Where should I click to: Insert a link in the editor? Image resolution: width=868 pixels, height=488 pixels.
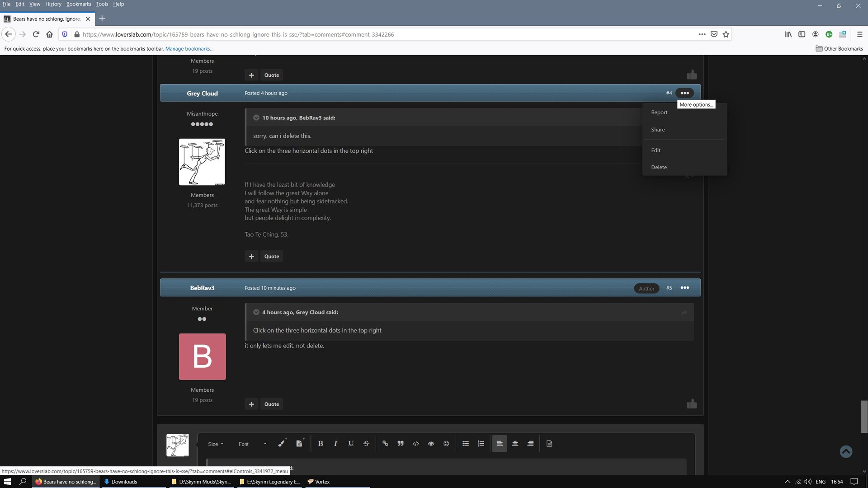[x=385, y=444]
